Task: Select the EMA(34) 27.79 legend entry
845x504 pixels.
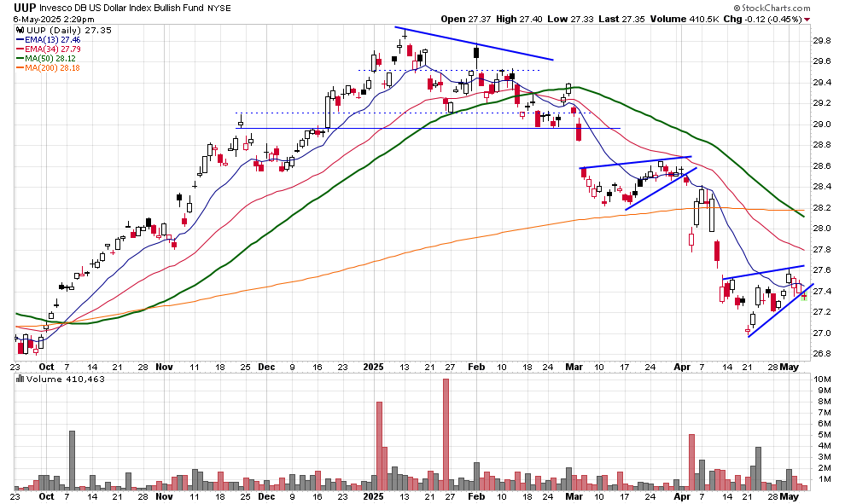Action: [x=53, y=49]
